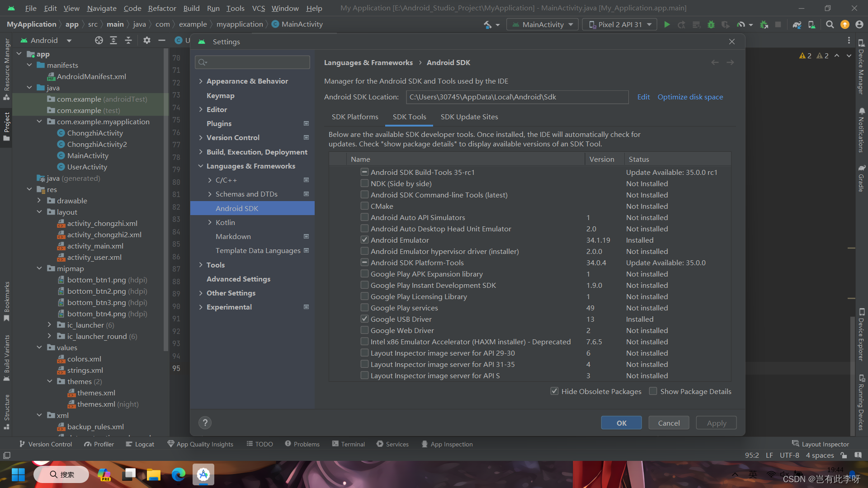Hide the Project panel minus icon
Viewport: 868px width, 488px height.
click(x=161, y=41)
